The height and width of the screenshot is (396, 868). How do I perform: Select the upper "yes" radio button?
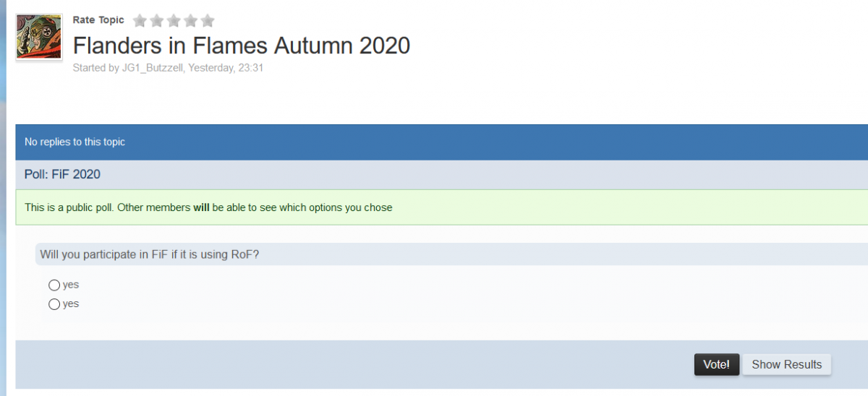coord(54,285)
